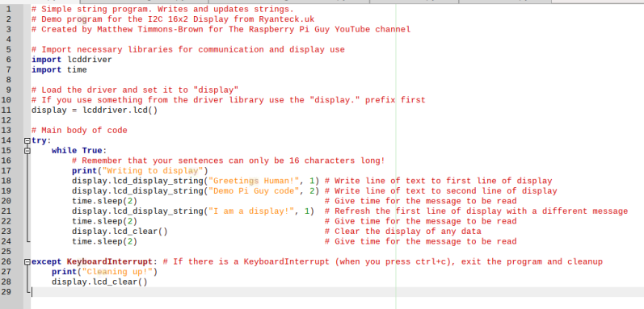This screenshot has height=309, width=644.
Task: Click 'import time' on line 7
Action: 59,69
